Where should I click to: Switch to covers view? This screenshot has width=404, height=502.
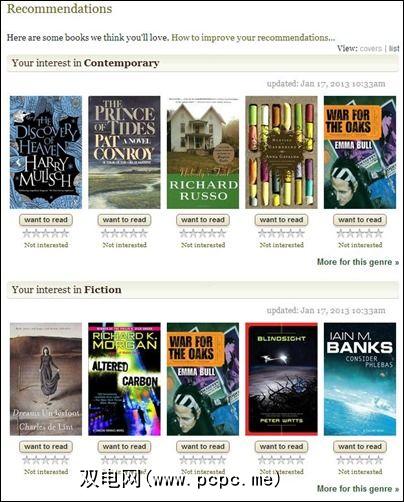pyautogui.click(x=370, y=48)
